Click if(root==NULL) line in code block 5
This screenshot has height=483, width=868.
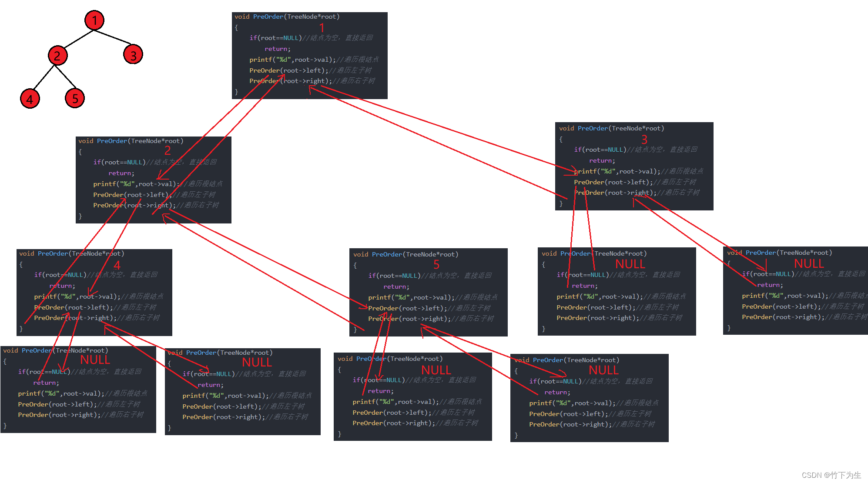tap(430, 276)
